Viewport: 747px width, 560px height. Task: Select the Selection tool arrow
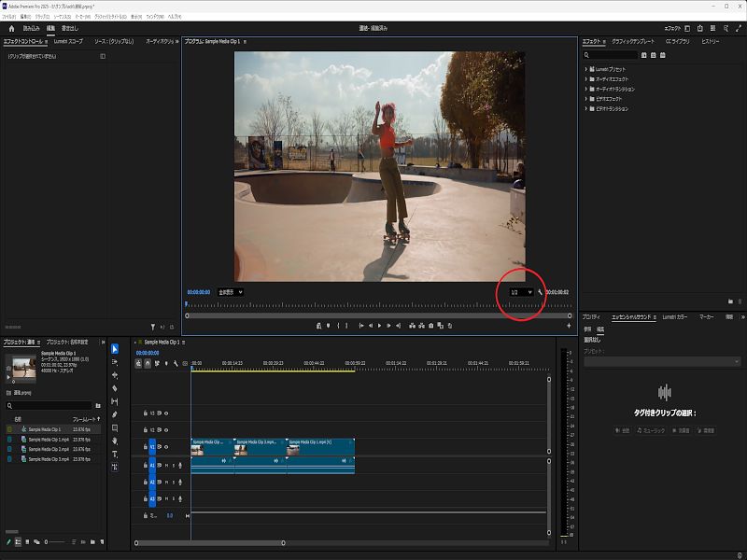click(115, 349)
